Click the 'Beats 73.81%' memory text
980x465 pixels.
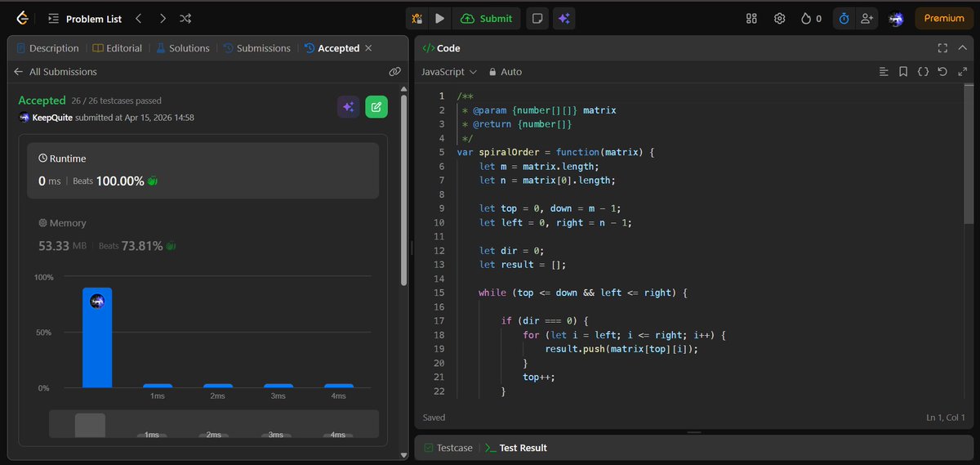[131, 245]
